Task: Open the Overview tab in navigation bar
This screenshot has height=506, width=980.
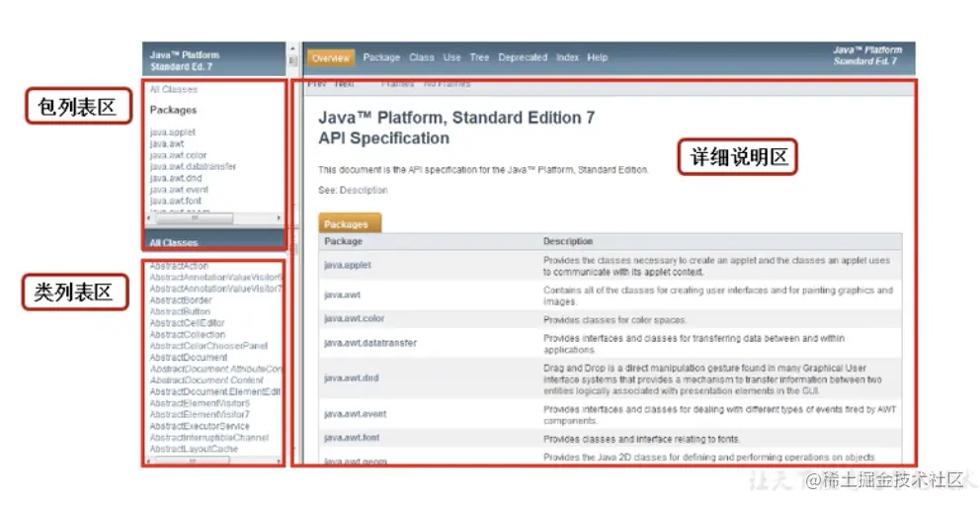Action: (x=331, y=57)
